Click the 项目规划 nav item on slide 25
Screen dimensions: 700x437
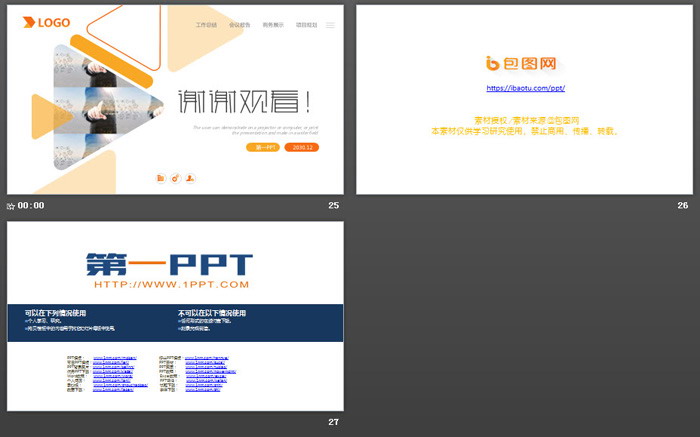tap(306, 25)
